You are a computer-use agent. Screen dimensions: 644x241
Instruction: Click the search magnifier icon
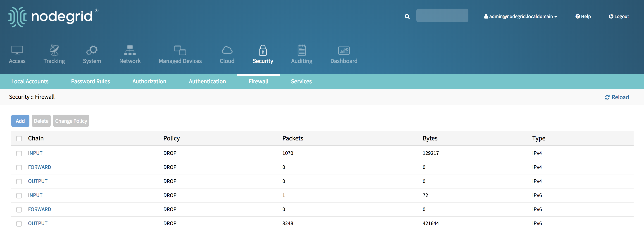tap(407, 17)
